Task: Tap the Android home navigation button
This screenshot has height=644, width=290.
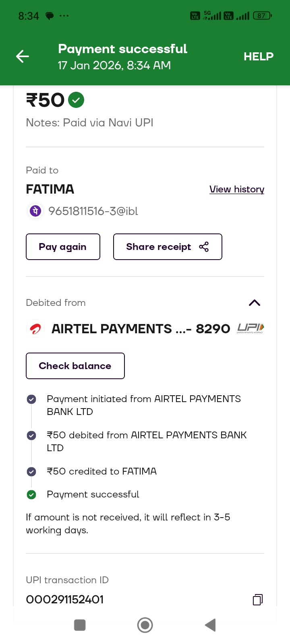Action: [x=145, y=625]
